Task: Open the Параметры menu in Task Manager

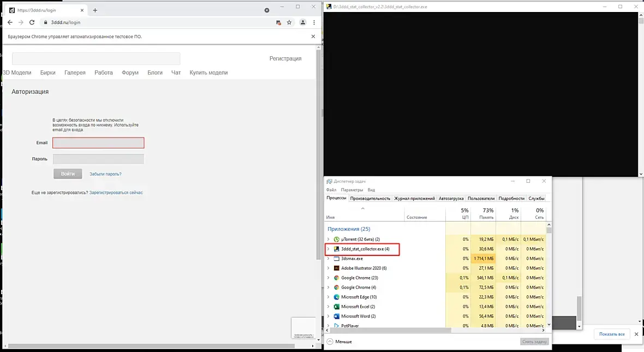Action: 352,190
